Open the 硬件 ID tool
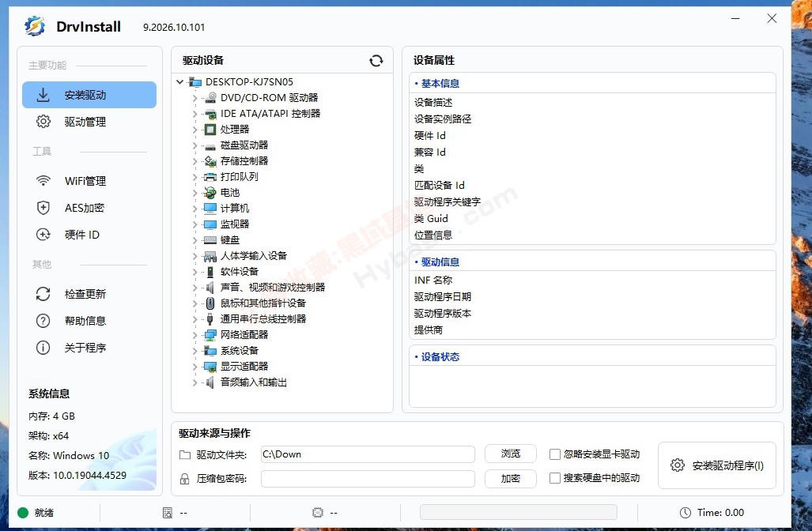This screenshot has width=812, height=531. pos(89,235)
